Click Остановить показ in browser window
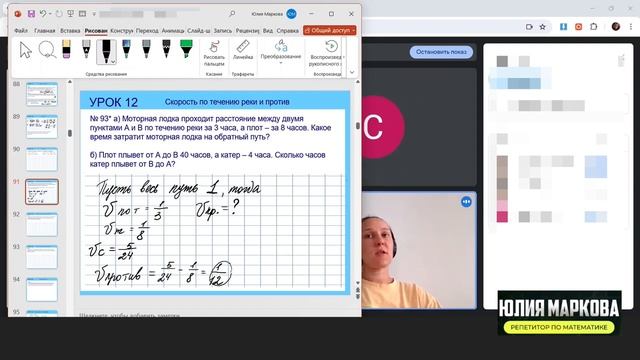640x360 pixels. click(x=441, y=52)
